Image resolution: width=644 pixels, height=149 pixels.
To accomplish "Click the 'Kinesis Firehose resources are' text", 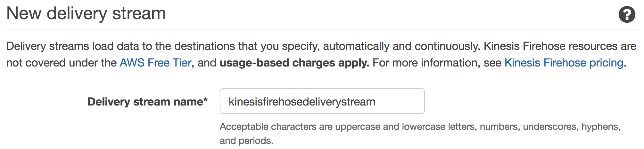I will (x=560, y=46).
